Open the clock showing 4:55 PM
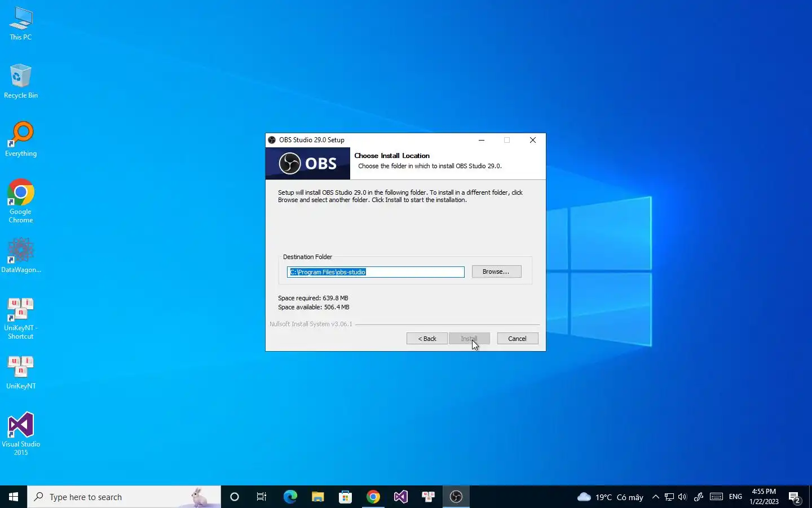 tap(764, 497)
